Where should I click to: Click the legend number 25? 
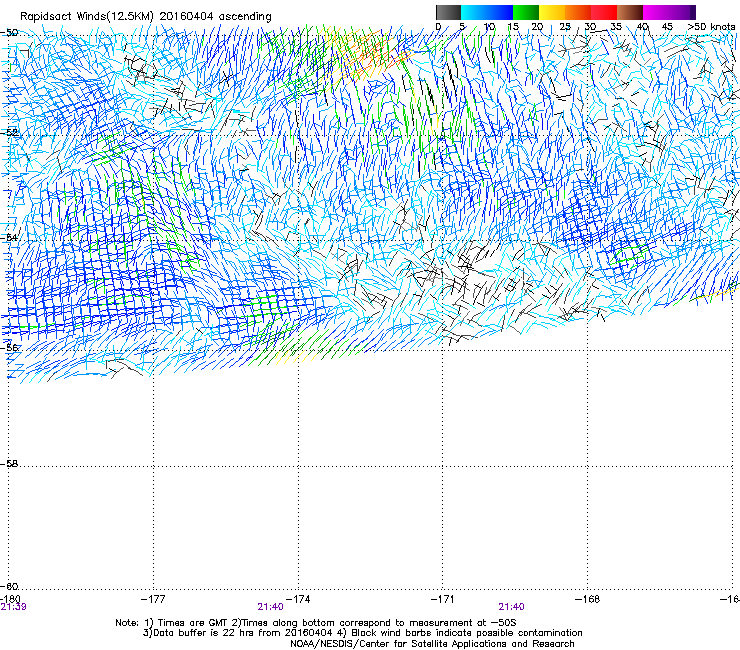click(x=564, y=27)
